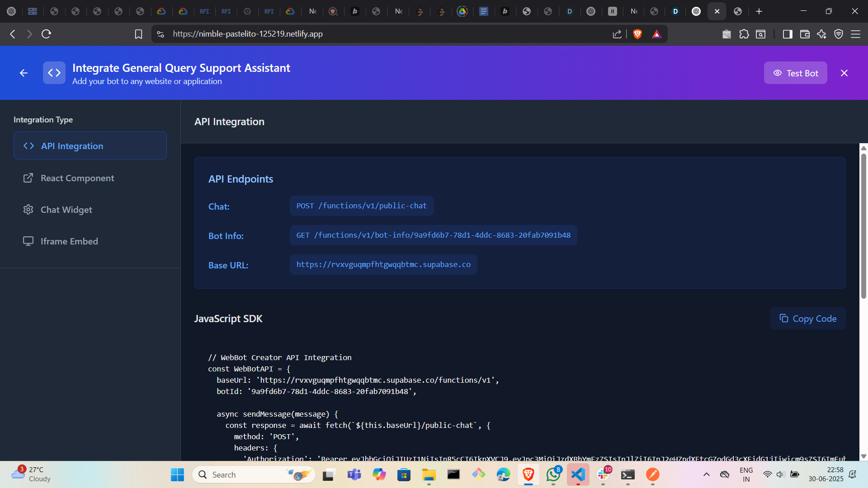
Task: Click the Copy Code button
Action: pyautogui.click(x=807, y=319)
